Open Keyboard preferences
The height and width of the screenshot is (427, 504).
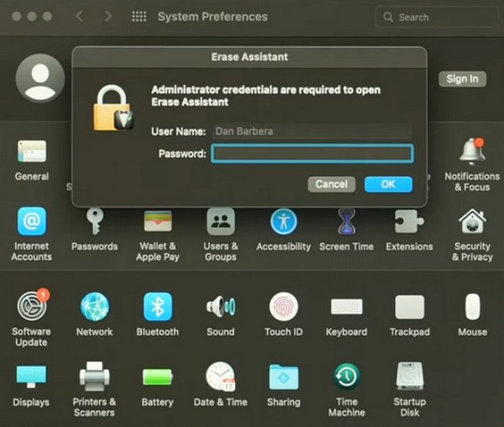click(x=346, y=307)
